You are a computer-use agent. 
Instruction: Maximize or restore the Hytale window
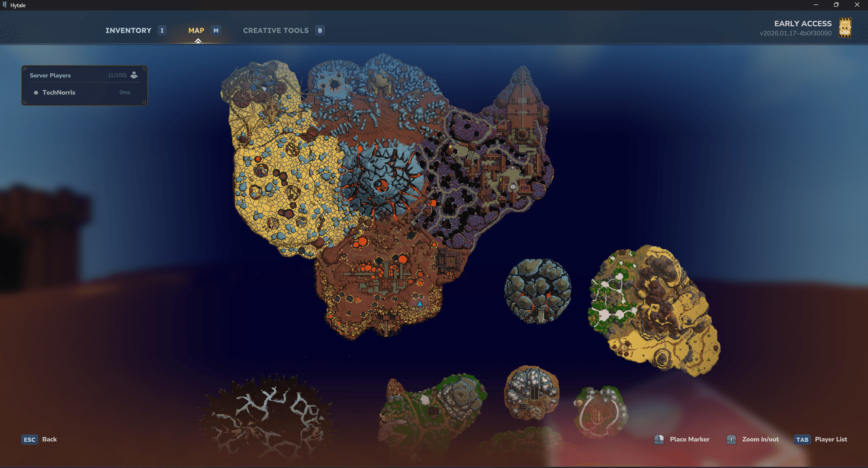[x=836, y=5]
